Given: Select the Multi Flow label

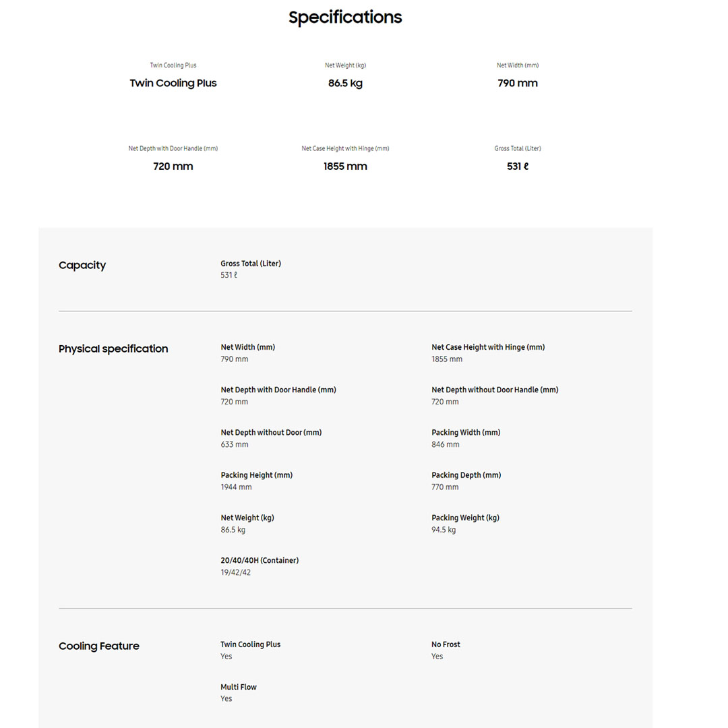Looking at the screenshot, I should (x=239, y=688).
